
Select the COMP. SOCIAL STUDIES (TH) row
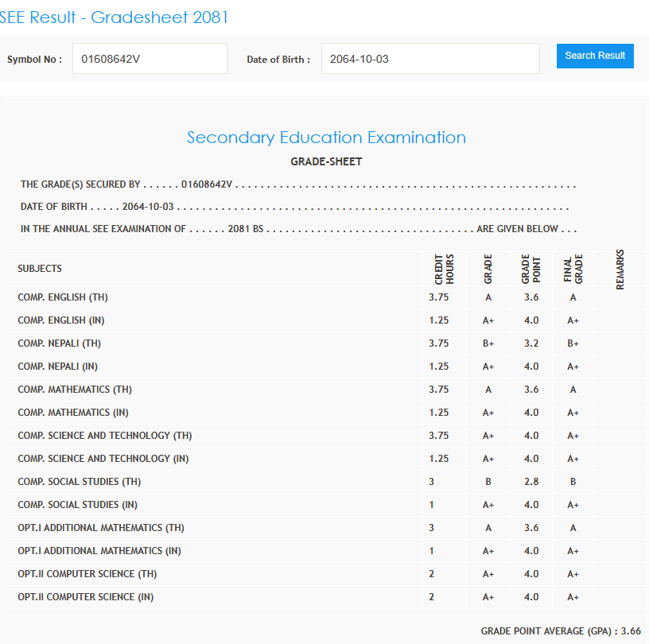(x=80, y=482)
